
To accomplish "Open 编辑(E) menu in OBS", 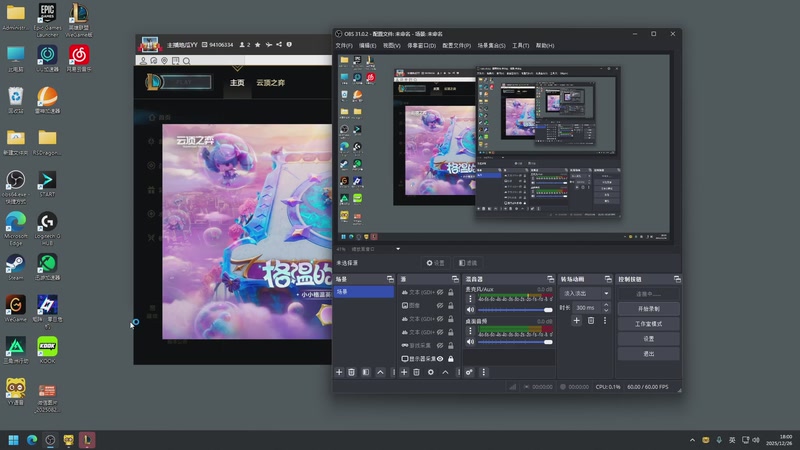I will 367,45.
